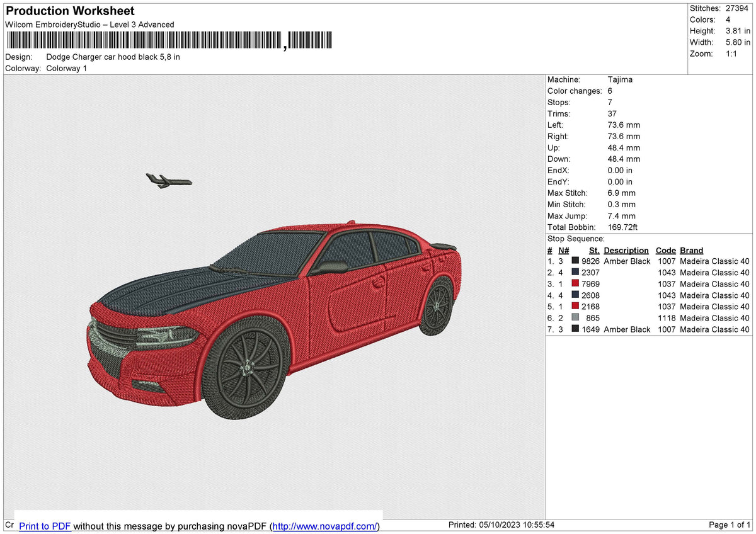This screenshot has width=756, height=534.
Task: Click the embroidered car design preview
Action: click(274, 319)
